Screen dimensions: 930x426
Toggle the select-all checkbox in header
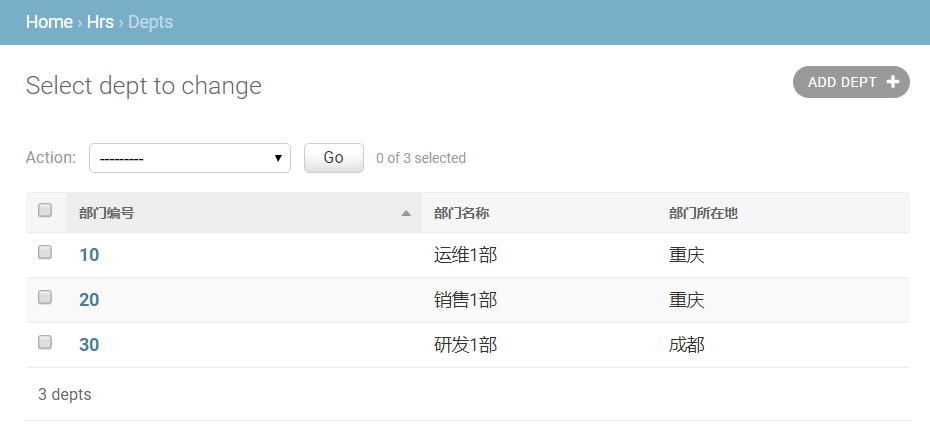(45, 211)
